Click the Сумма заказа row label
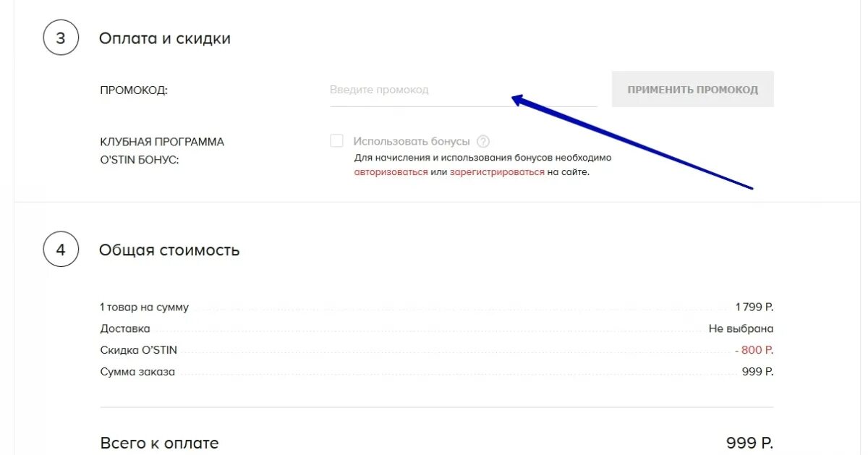 tap(137, 372)
